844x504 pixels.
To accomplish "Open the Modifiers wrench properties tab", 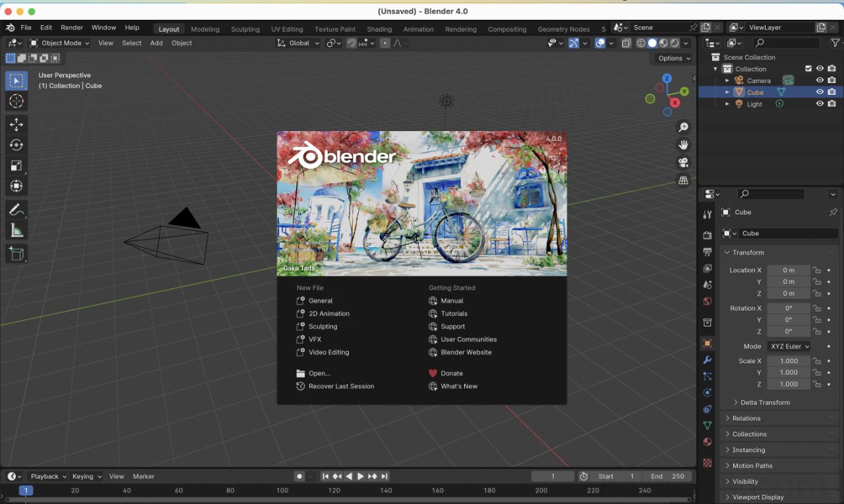I will [708, 360].
